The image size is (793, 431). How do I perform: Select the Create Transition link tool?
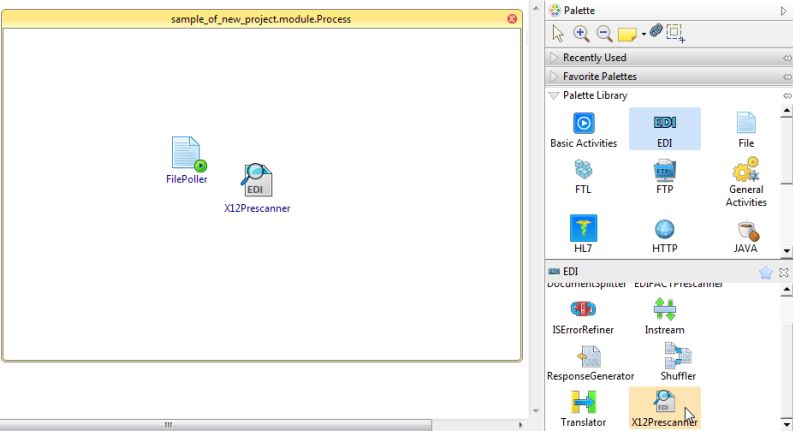click(656, 31)
